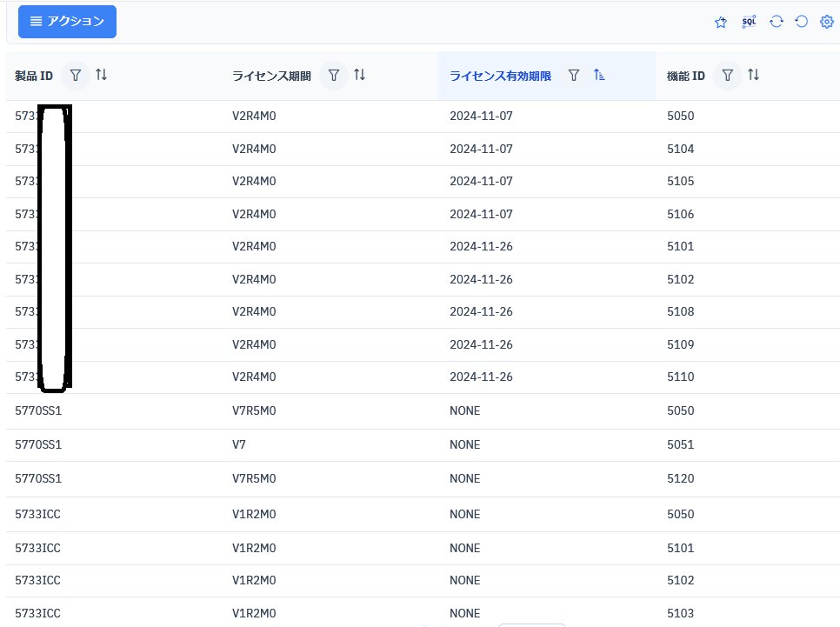Viewport: 840px width, 627px height.
Task: Select 5770SS1 in feature 5051 row
Action: coord(38,444)
